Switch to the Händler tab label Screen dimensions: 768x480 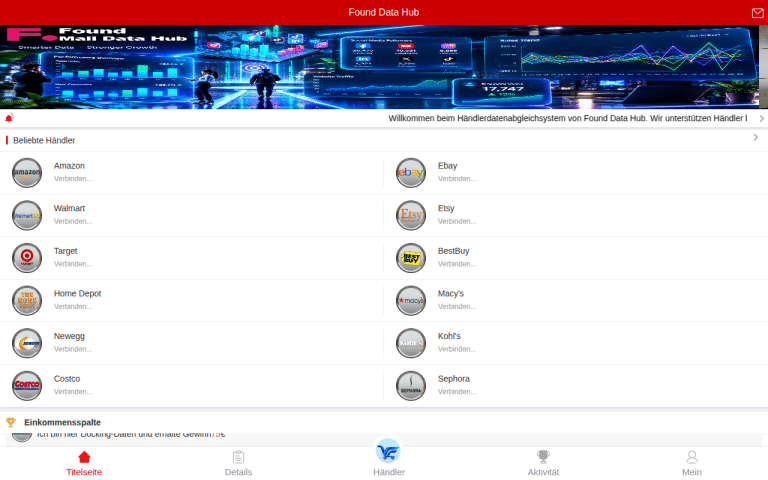pyautogui.click(x=389, y=472)
